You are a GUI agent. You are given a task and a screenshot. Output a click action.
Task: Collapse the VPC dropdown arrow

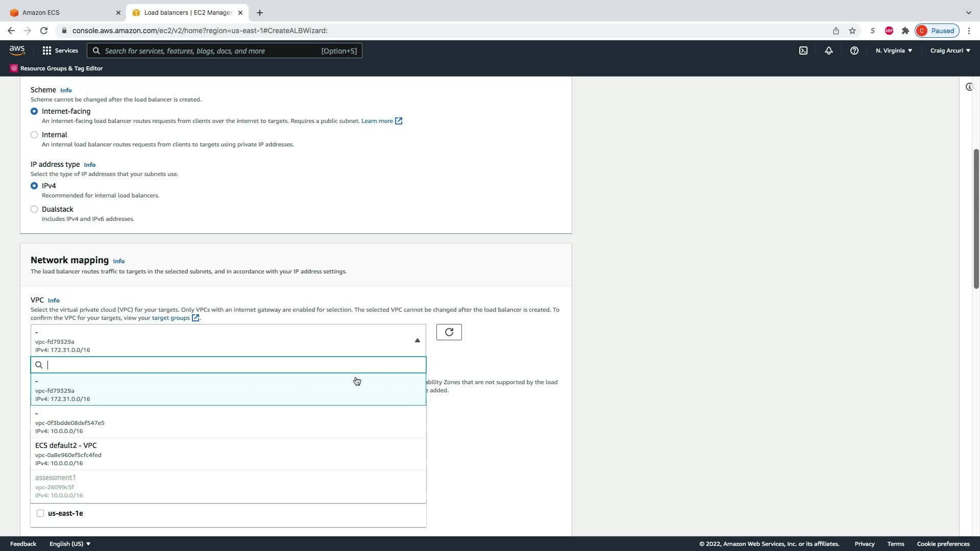417,340
